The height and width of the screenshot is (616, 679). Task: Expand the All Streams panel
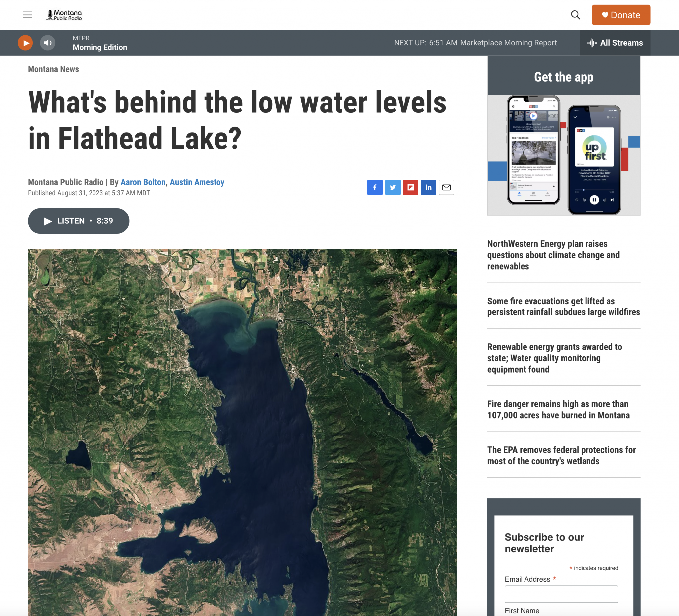tap(615, 43)
